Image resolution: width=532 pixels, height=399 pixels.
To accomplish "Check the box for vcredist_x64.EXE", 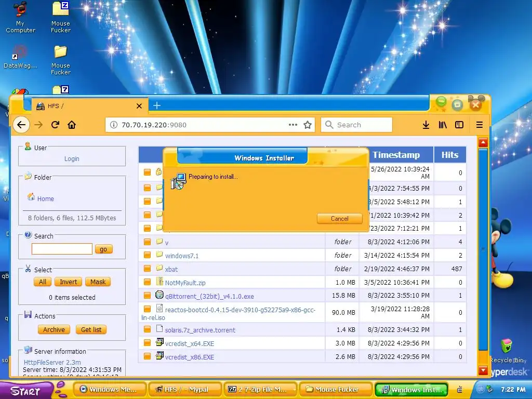I will tap(147, 343).
